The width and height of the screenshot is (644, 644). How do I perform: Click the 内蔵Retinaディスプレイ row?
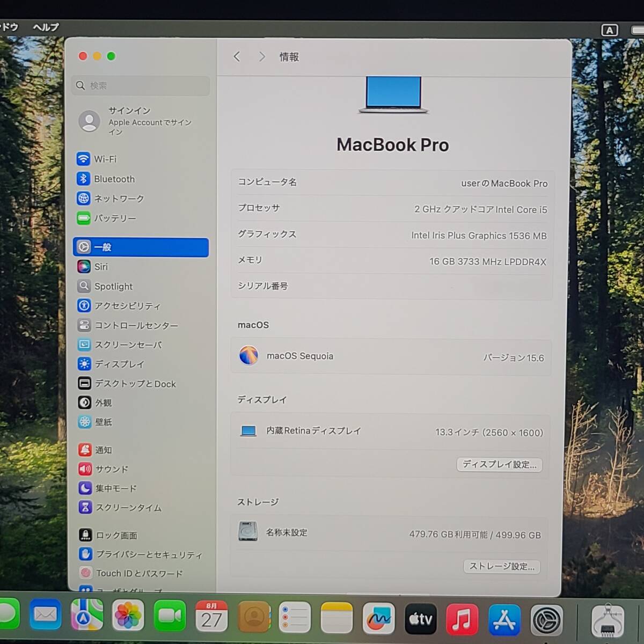(391, 431)
